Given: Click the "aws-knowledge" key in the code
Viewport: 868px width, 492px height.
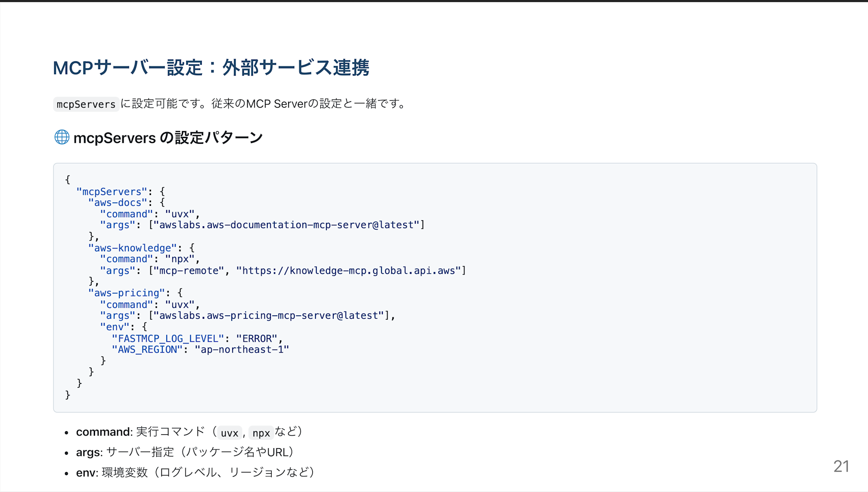Looking at the screenshot, I should point(132,248).
